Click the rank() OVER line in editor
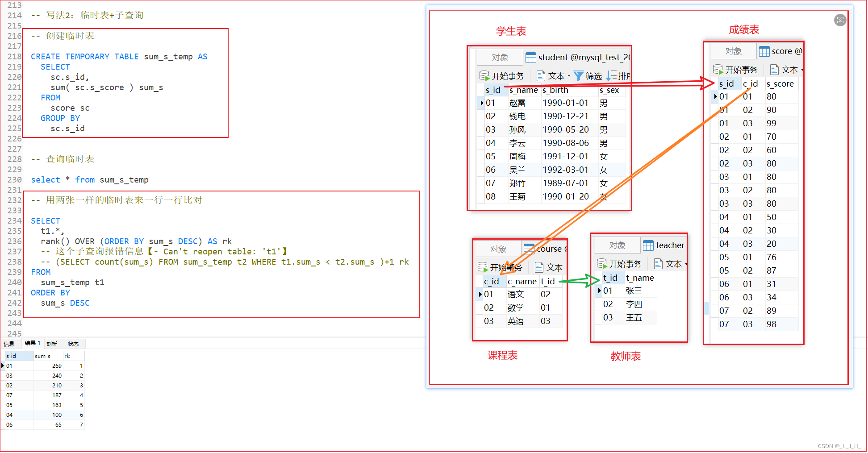Image resolution: width=868 pixels, height=453 pixels. click(x=136, y=241)
